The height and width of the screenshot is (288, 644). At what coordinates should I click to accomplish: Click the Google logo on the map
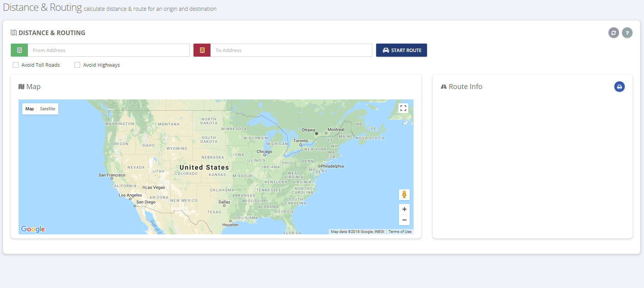tap(33, 229)
